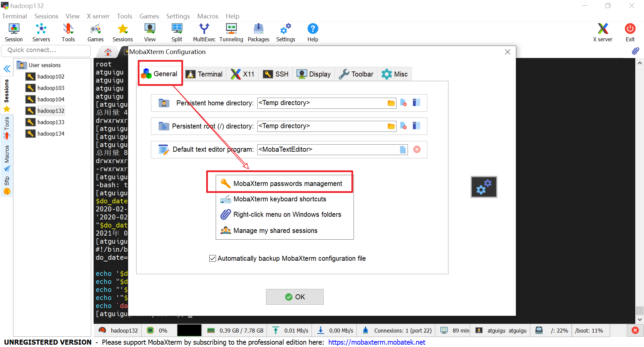Browse folder for Persistent home directory
644x347 pixels.
391,103
